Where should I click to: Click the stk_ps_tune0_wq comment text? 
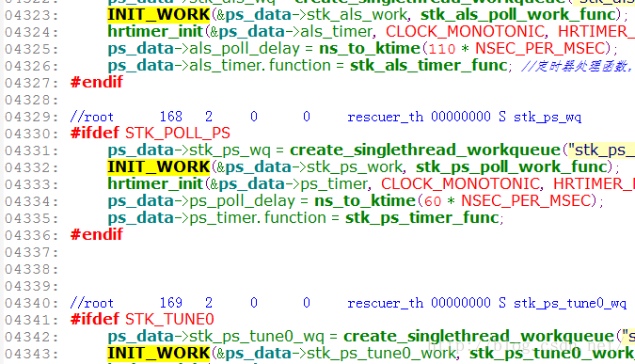[570, 304]
